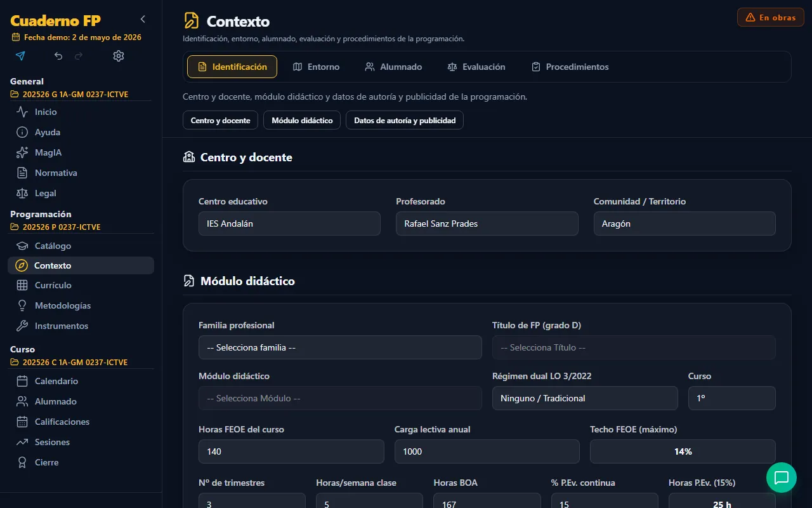Open Metodologías in the sidebar

(81, 305)
